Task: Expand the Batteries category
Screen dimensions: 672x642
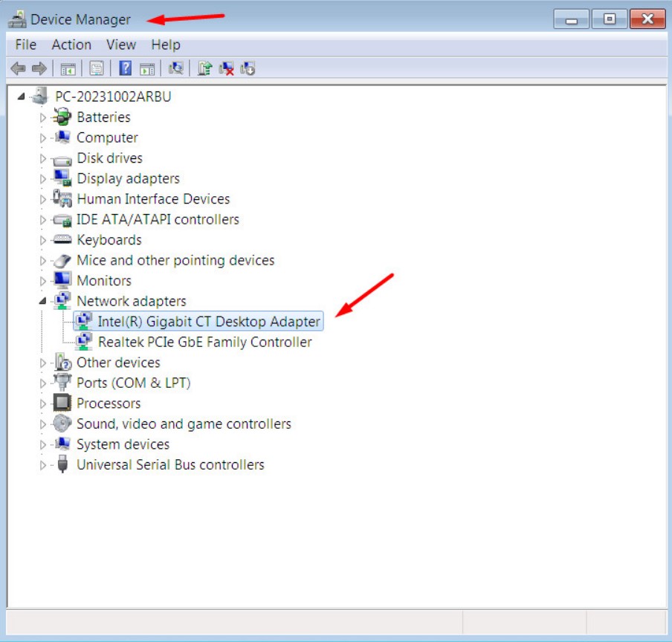Action: (42, 117)
